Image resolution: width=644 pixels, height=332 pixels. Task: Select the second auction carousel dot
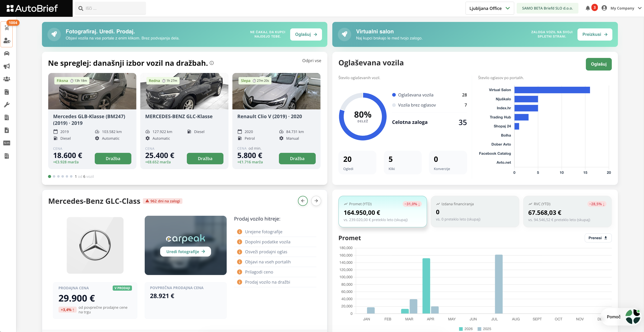tap(54, 176)
